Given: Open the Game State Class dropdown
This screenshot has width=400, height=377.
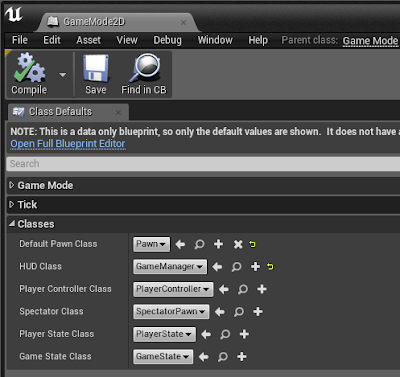Looking at the screenshot, I should 163,357.
